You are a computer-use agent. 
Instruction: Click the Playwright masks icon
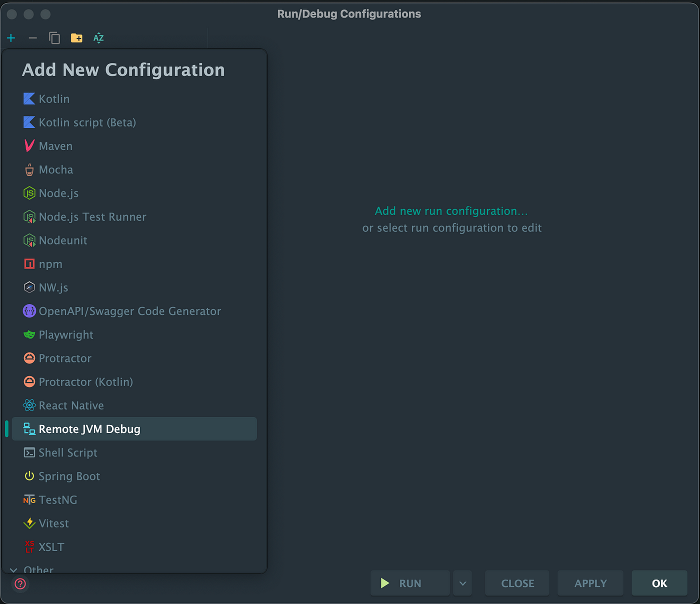coord(29,334)
